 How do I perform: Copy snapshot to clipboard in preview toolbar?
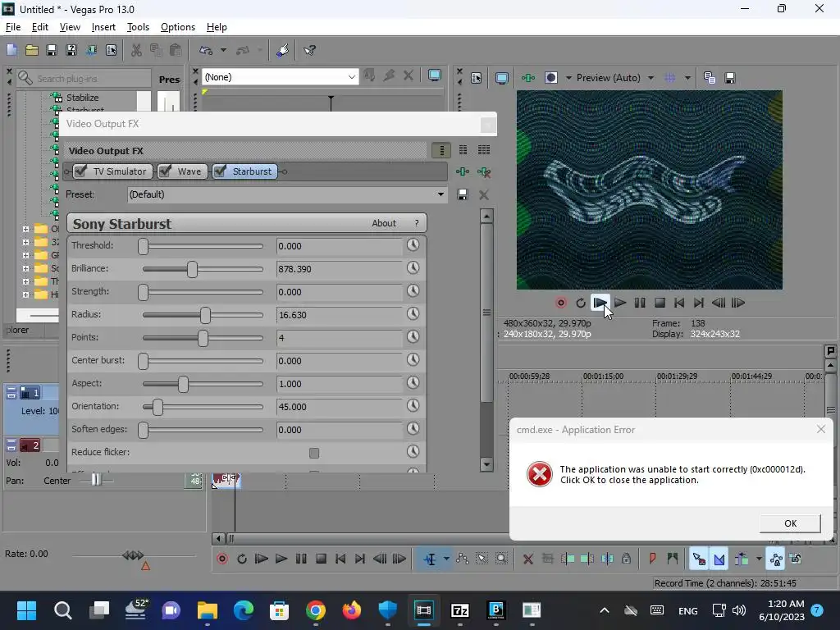pos(710,78)
